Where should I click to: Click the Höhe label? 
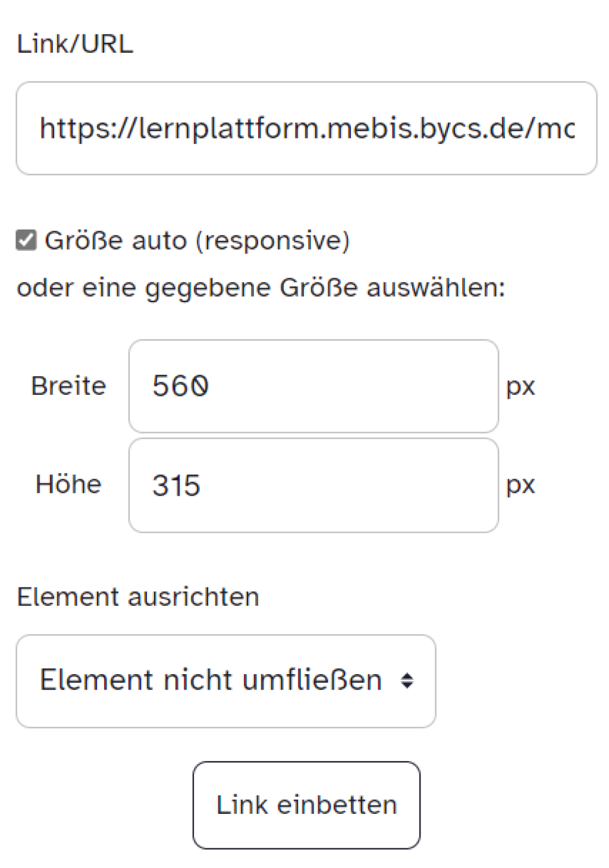pos(68,483)
